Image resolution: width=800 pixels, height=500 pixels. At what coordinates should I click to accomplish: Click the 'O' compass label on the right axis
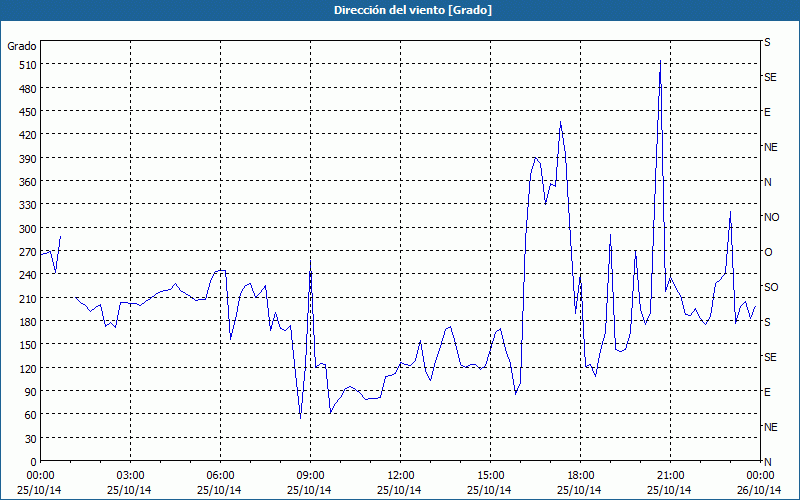point(768,252)
